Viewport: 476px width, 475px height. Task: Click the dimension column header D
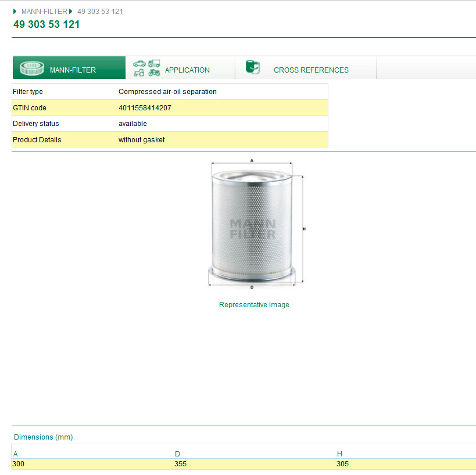tap(178, 454)
